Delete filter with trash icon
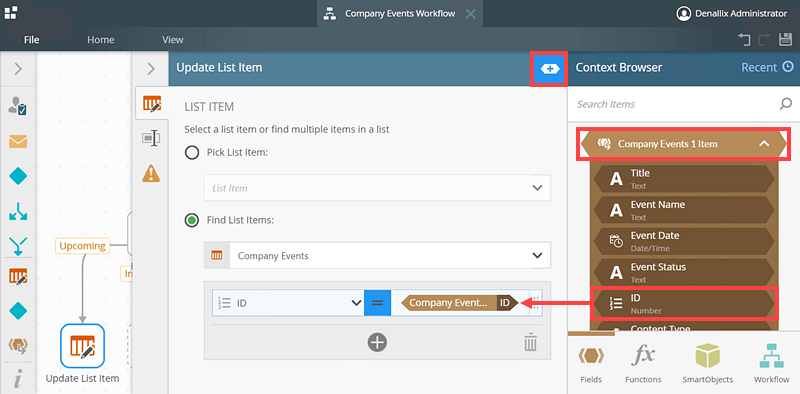The image size is (800, 394). coord(531,342)
